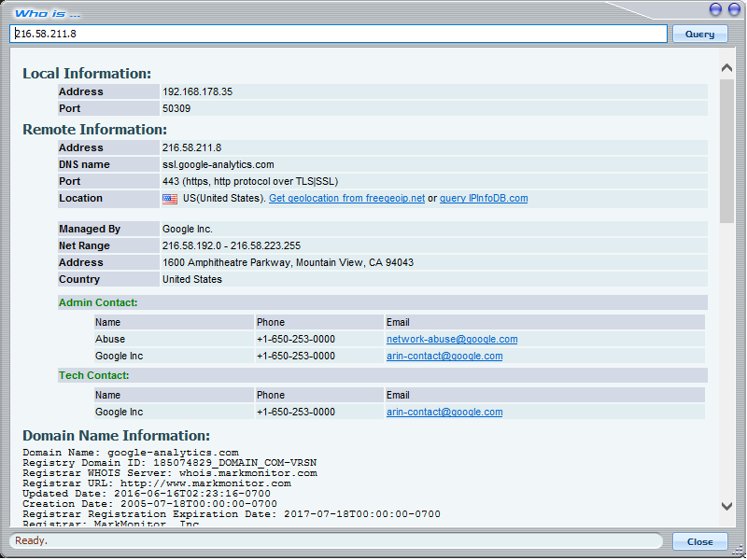The image size is (747, 560).
Task: Click the scroll up arrow
Action: click(x=727, y=69)
